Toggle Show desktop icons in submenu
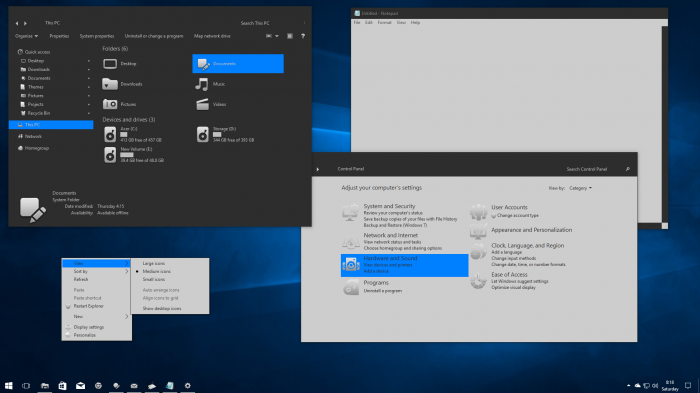 pyautogui.click(x=162, y=309)
